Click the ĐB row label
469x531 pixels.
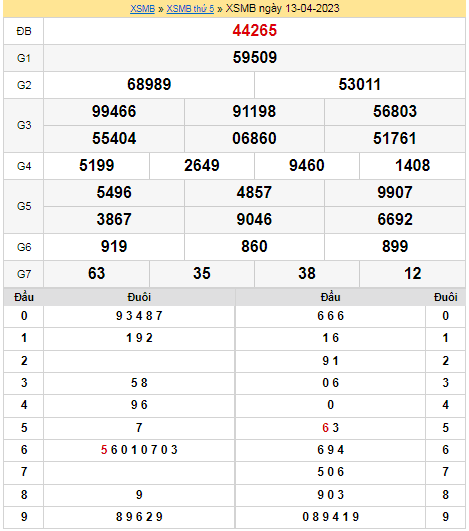(x=24, y=31)
